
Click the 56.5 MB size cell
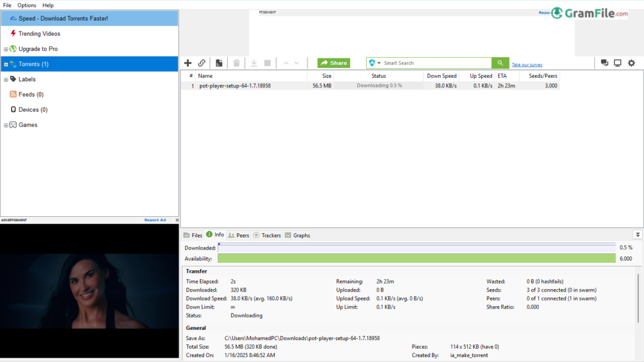pyautogui.click(x=321, y=85)
